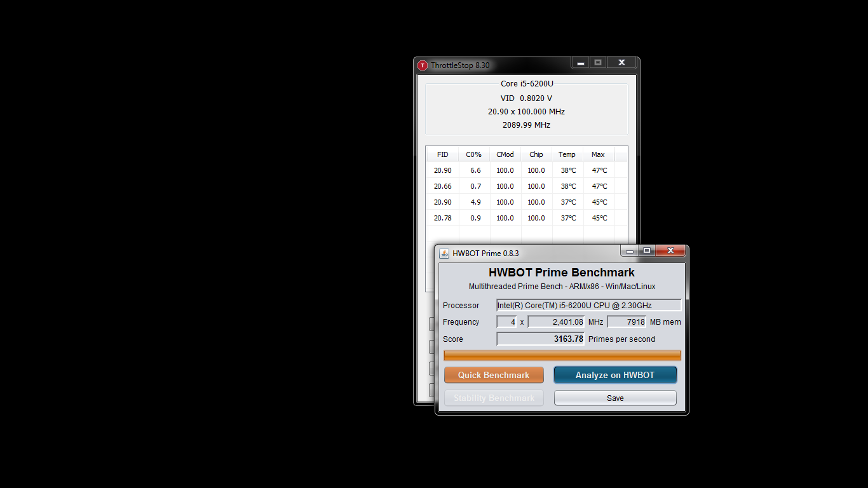This screenshot has height=488, width=868.
Task: Click the Temp column header
Action: point(567,154)
